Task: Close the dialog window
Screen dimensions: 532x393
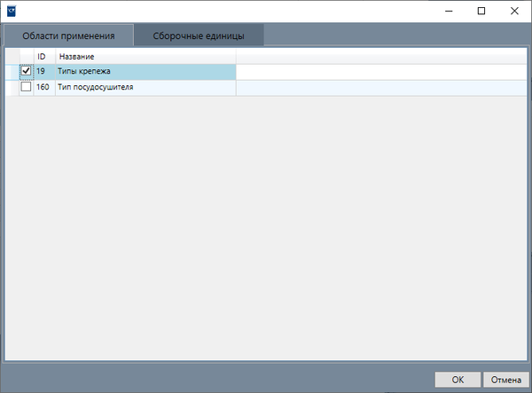Action: pos(514,12)
